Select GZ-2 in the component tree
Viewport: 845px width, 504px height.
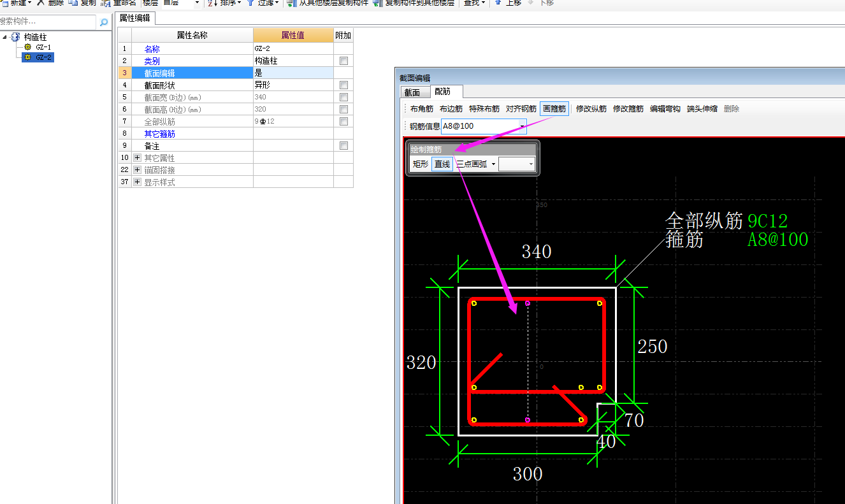[44, 57]
